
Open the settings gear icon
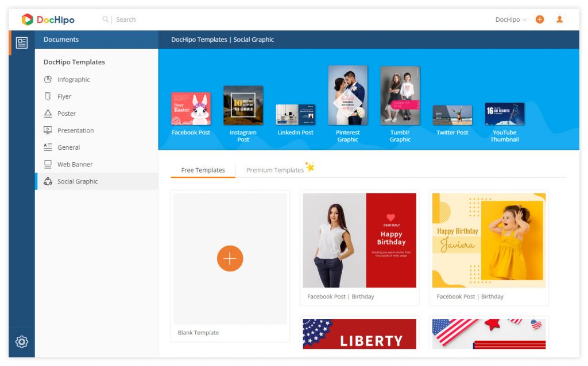pyautogui.click(x=22, y=342)
